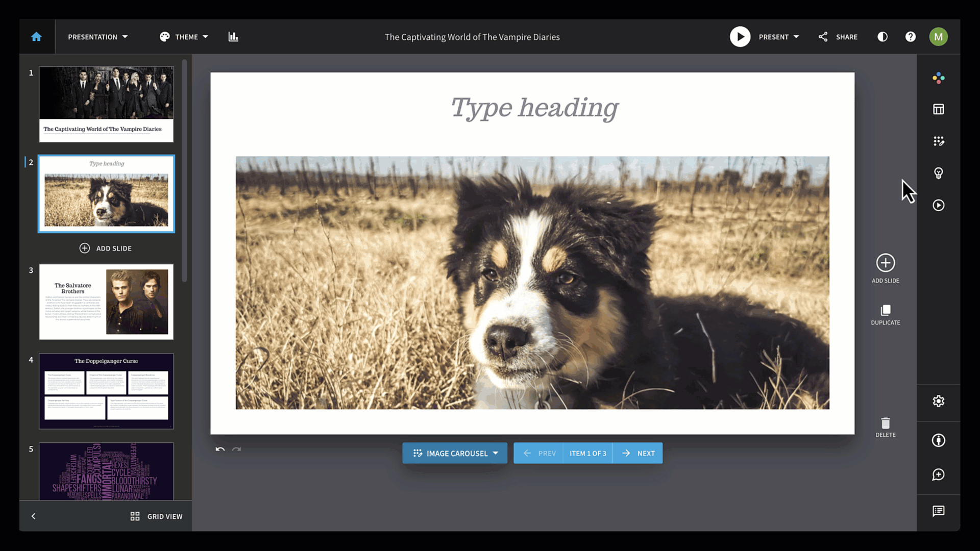The image size is (980, 551).
Task: Open slide settings gear icon
Action: point(938,401)
